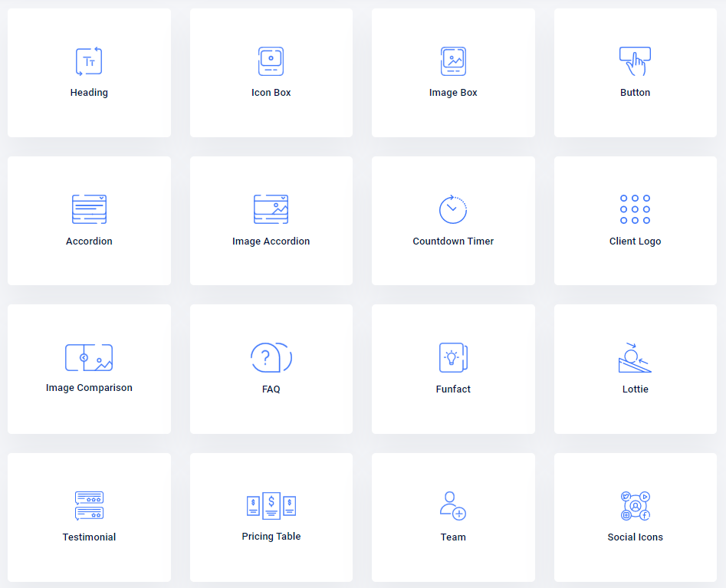Click the FAQ question-mark icon
The height and width of the screenshot is (588, 726).
pos(271,357)
